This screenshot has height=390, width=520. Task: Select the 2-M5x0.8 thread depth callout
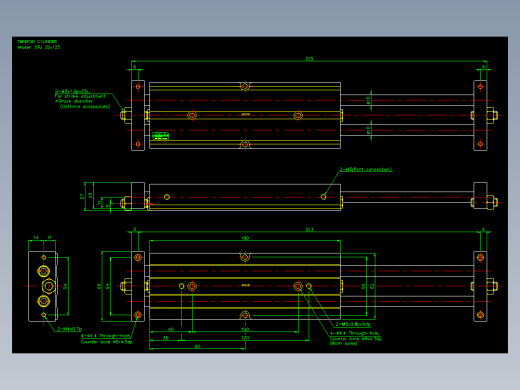point(353,324)
